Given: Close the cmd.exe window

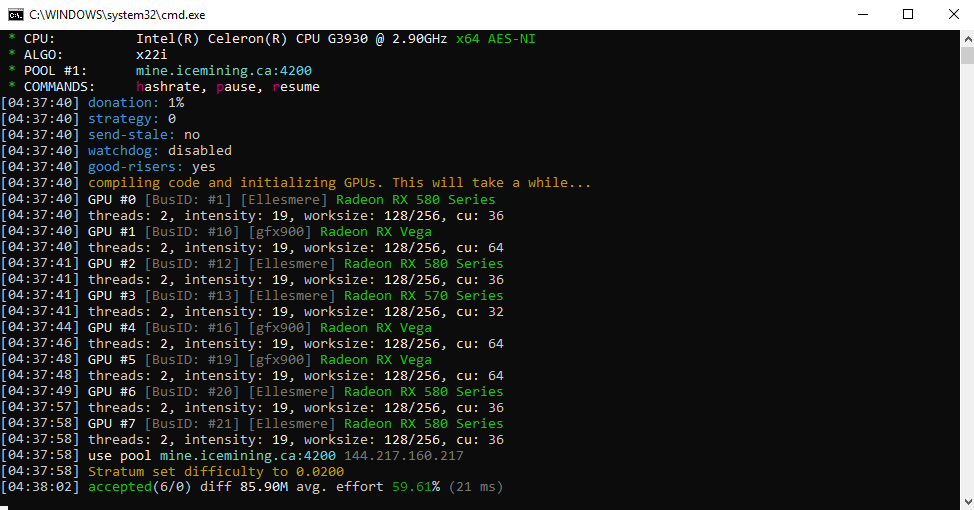Looking at the screenshot, I should [951, 15].
